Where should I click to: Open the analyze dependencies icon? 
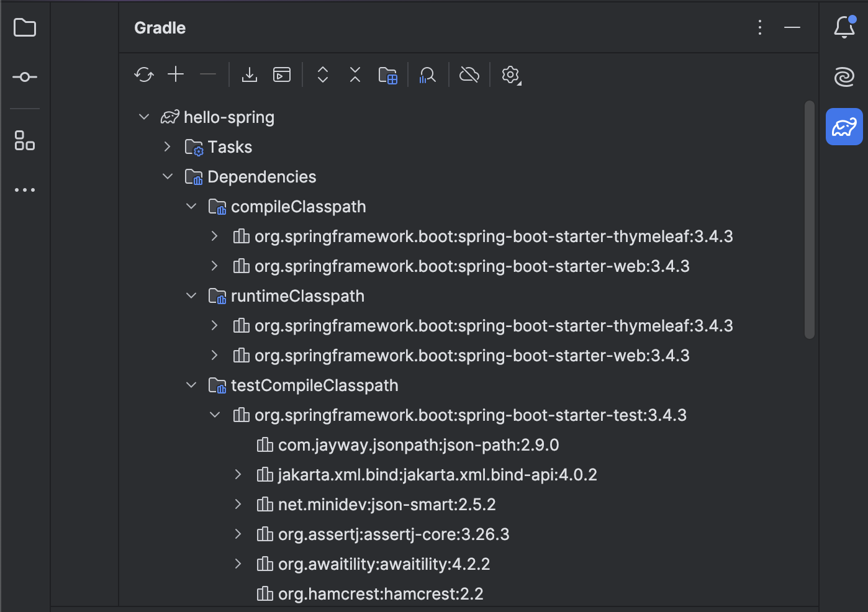coord(428,75)
